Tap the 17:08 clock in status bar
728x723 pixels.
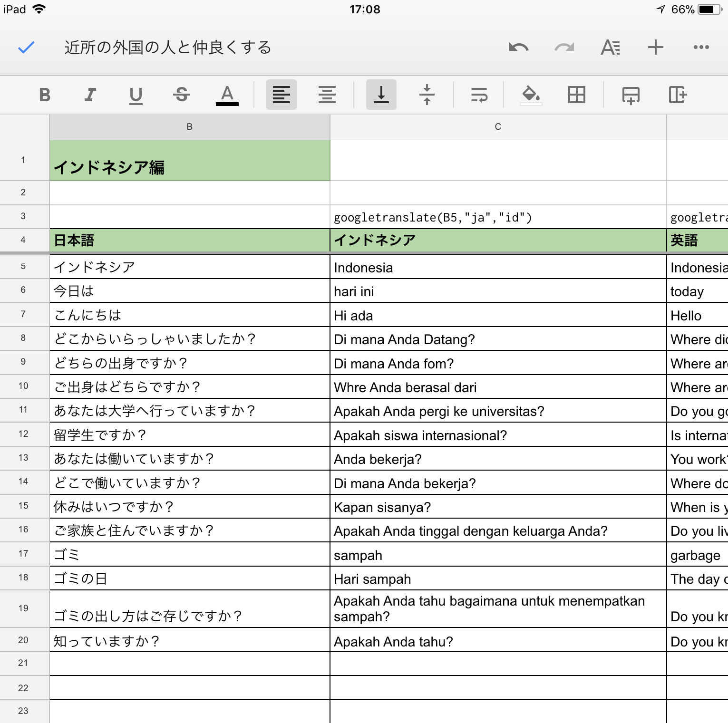[x=365, y=10]
